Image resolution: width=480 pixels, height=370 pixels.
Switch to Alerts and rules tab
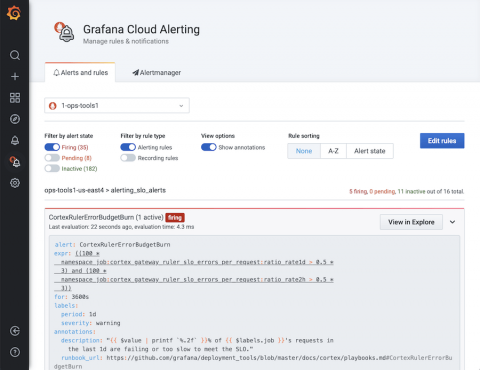coord(80,73)
